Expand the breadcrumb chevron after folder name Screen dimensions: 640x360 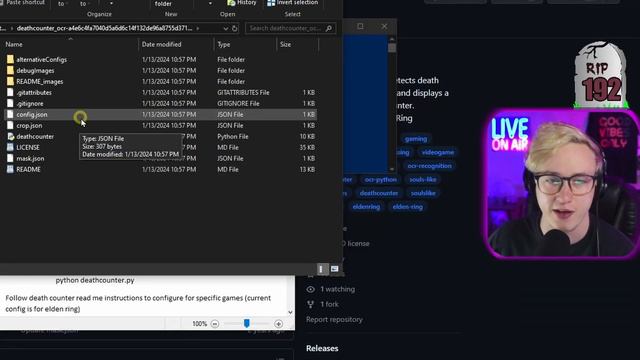pos(198,29)
